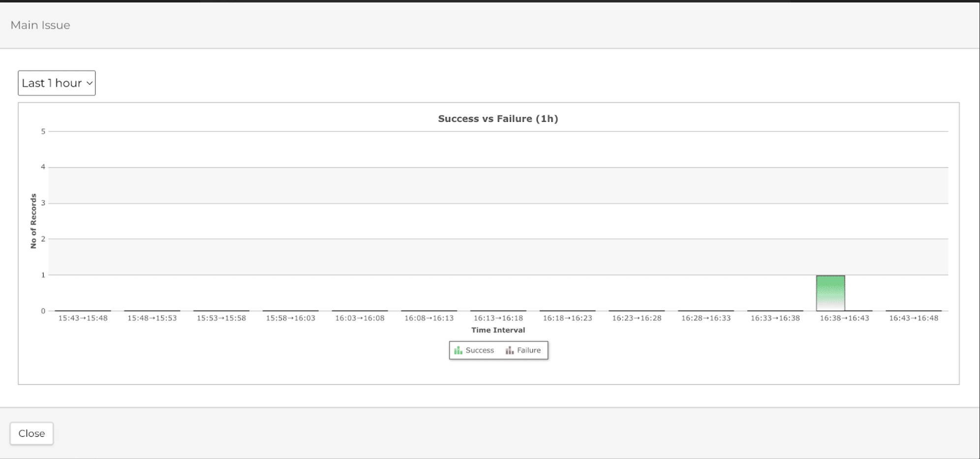Select the 16:28→16:33 interval label
This screenshot has width=980, height=459.
[x=706, y=318]
